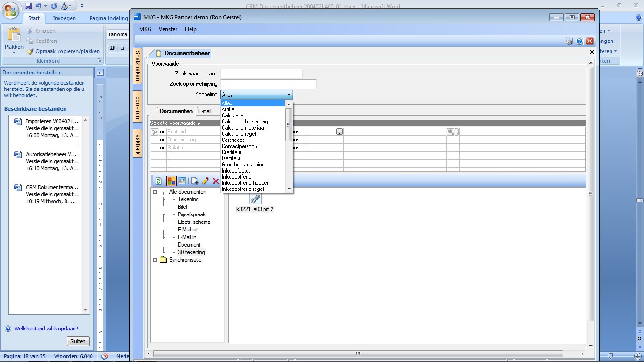Open recovered file CRM Dokumentenma...
The width and height of the screenshot is (644, 362).
click(x=46, y=194)
